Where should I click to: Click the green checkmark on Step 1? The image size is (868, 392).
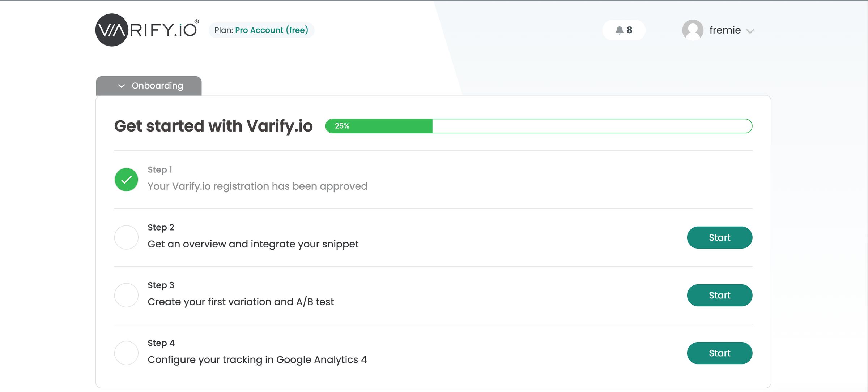[126, 179]
